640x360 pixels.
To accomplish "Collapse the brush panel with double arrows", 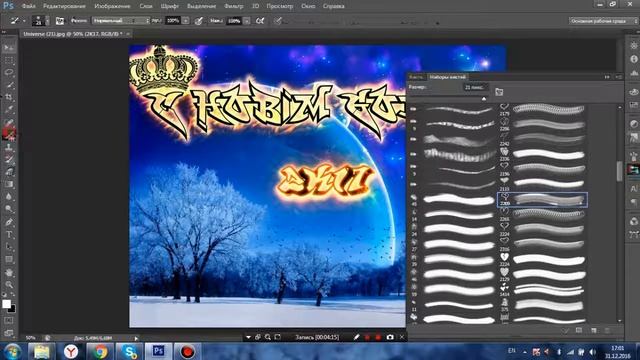I will pyautogui.click(x=607, y=77).
